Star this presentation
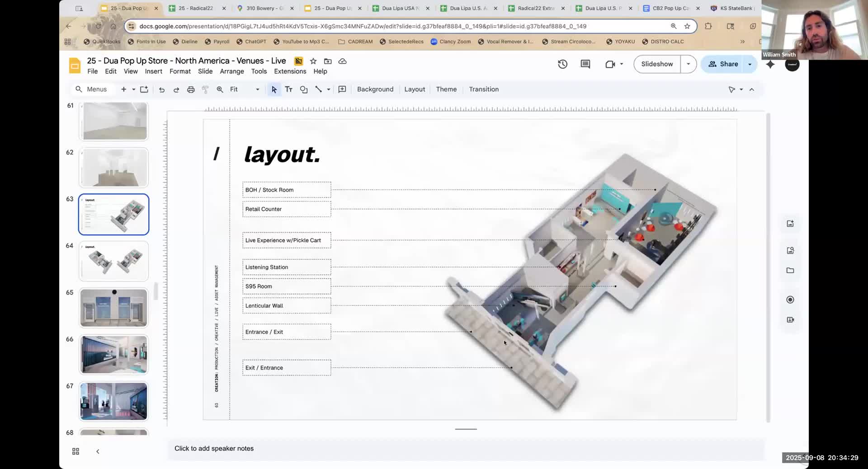This screenshot has height=469, width=868. (x=313, y=61)
